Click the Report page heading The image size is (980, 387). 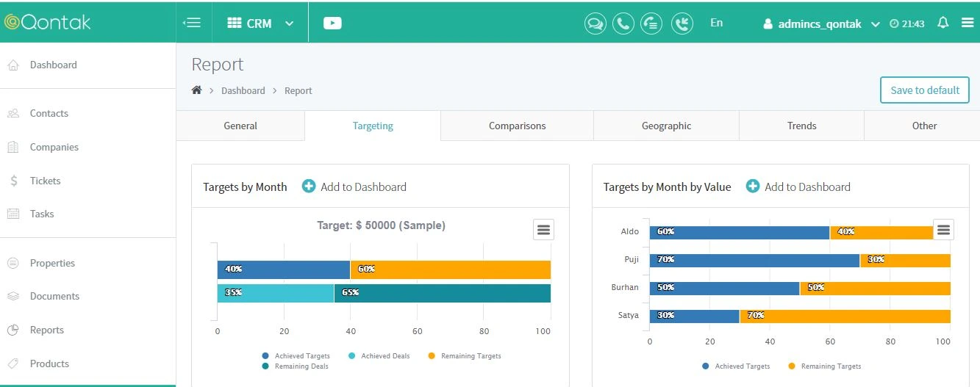[x=217, y=65]
